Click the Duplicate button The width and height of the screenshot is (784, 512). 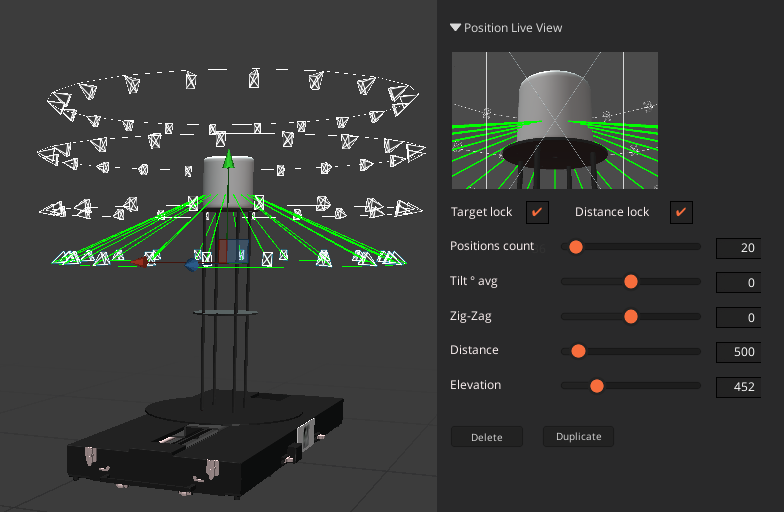point(578,437)
